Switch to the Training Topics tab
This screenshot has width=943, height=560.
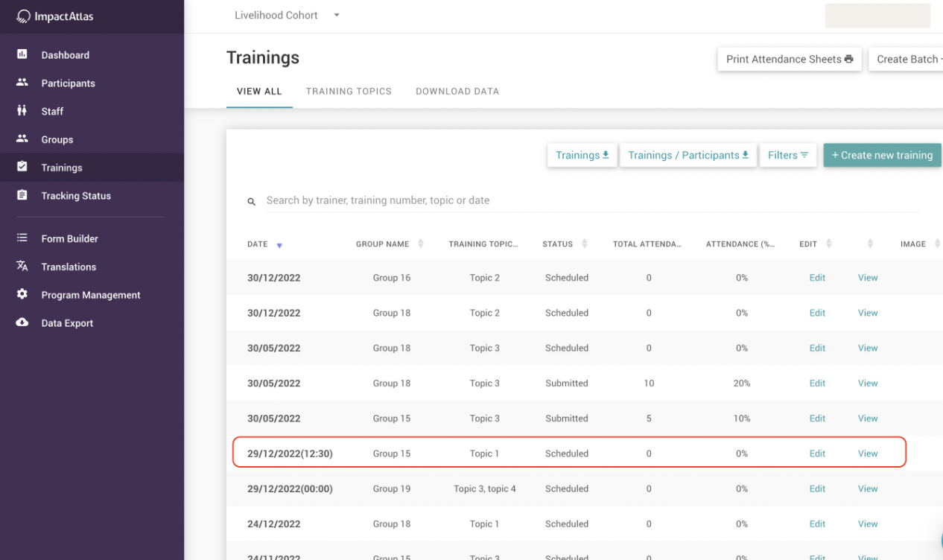(x=349, y=92)
